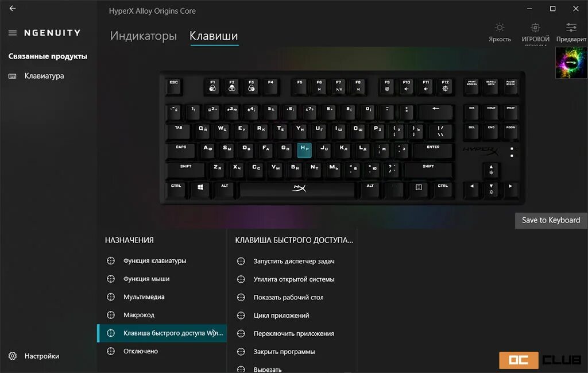588x373 pixels.
Task: Click the Save to Keyboard button
Action: click(551, 220)
